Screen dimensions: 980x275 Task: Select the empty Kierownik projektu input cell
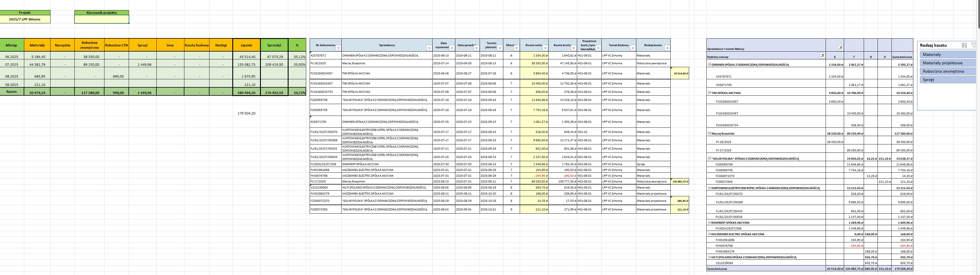(102, 19)
